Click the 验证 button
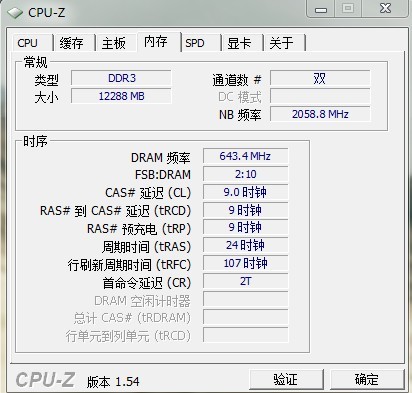 (286, 379)
